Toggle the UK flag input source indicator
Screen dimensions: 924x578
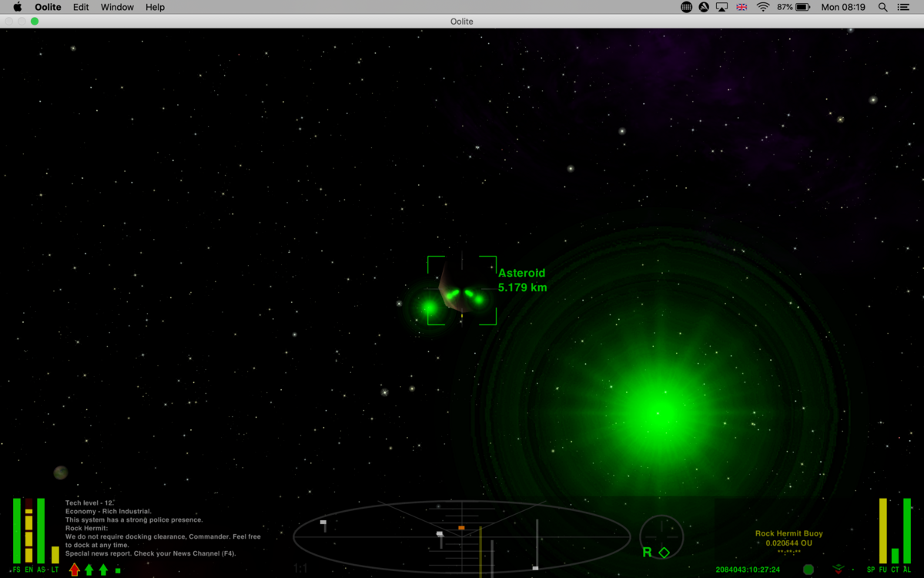tap(742, 6)
